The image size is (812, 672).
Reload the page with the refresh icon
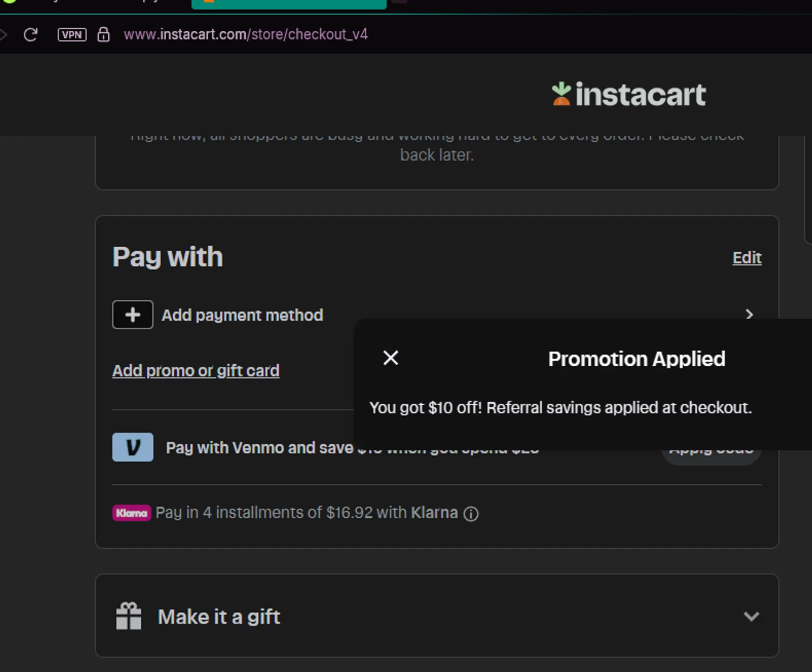pyautogui.click(x=30, y=35)
